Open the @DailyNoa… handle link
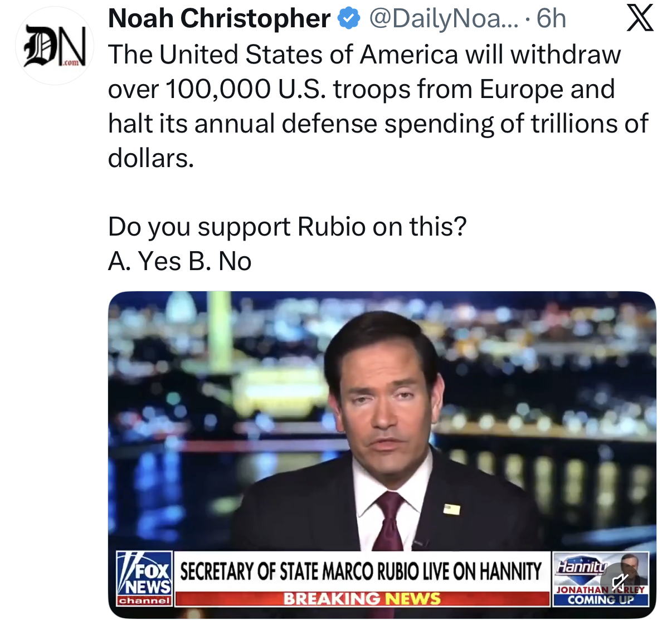This screenshot has height=621, width=672. pyautogui.click(x=444, y=19)
